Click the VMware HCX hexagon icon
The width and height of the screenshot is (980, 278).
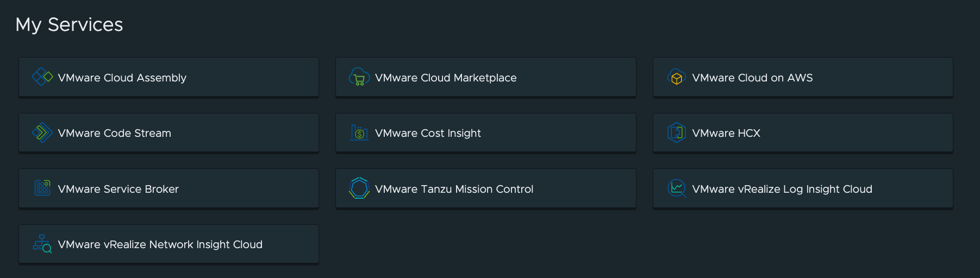pyautogui.click(x=676, y=133)
